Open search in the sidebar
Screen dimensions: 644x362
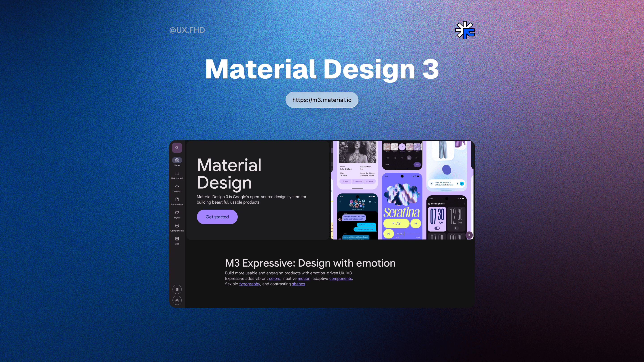click(x=177, y=148)
